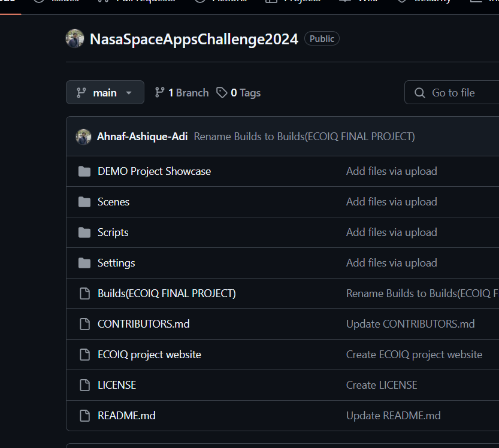Click the file icon for Builds(ECOIQ FINAL PROJECT)
The width and height of the screenshot is (499, 448).
click(x=84, y=294)
